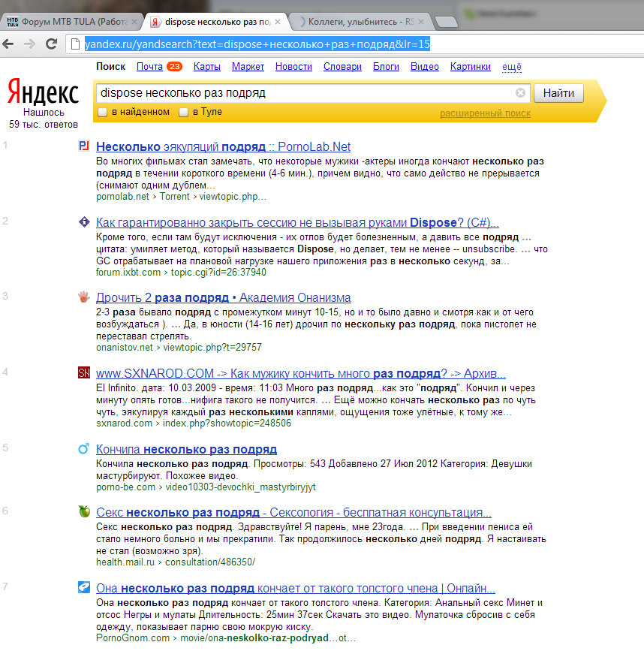Screen dimensions: 644x654
Task: Click the pornolab.net green URL
Action: pos(181,197)
